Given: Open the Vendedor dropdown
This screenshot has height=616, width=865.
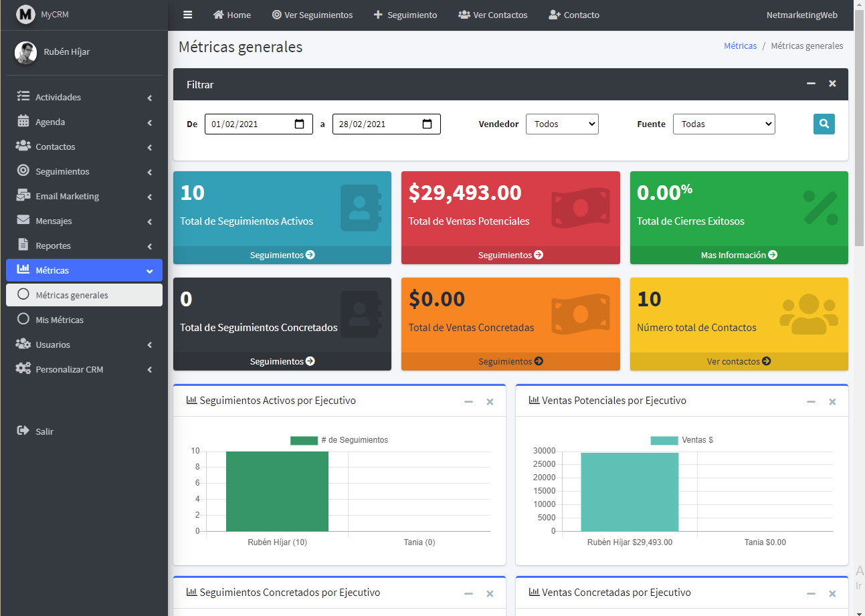Looking at the screenshot, I should 561,124.
